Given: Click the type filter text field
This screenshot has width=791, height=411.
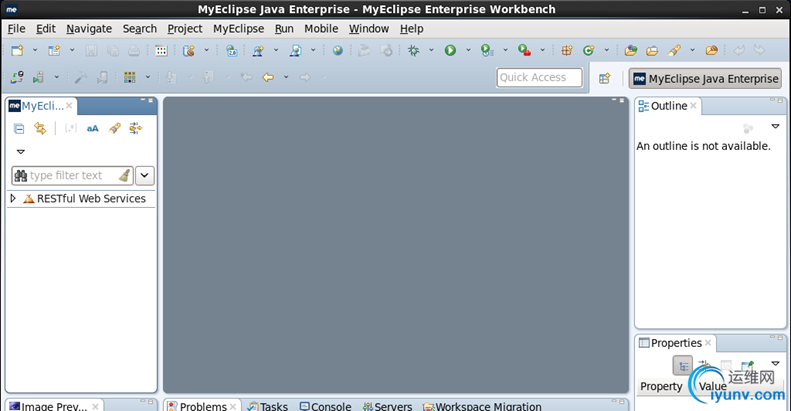Looking at the screenshot, I should click(x=72, y=175).
